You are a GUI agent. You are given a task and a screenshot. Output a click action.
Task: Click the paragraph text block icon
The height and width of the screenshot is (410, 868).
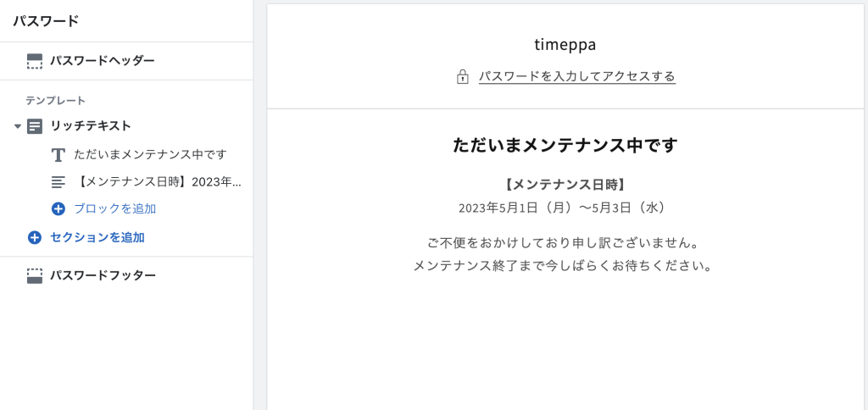pos(58,181)
